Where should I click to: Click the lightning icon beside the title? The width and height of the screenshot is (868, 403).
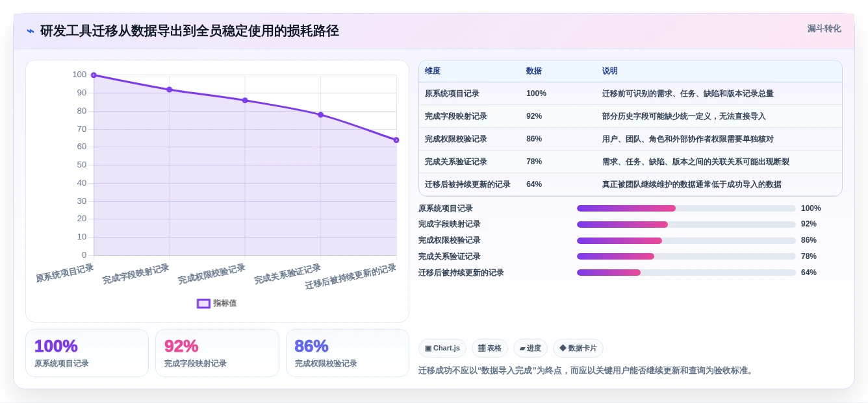coord(31,31)
